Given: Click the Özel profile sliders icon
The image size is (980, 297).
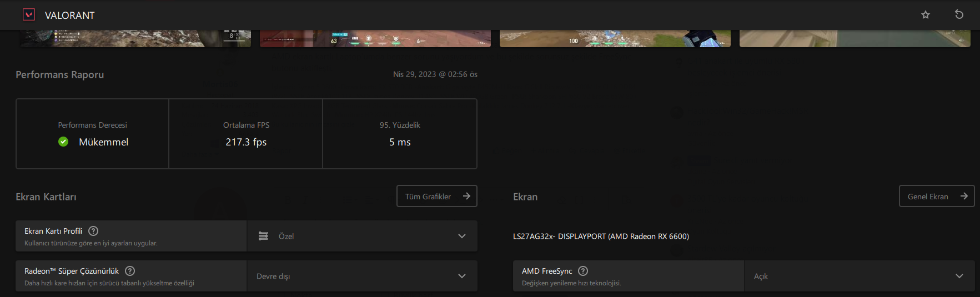Looking at the screenshot, I should (x=263, y=236).
